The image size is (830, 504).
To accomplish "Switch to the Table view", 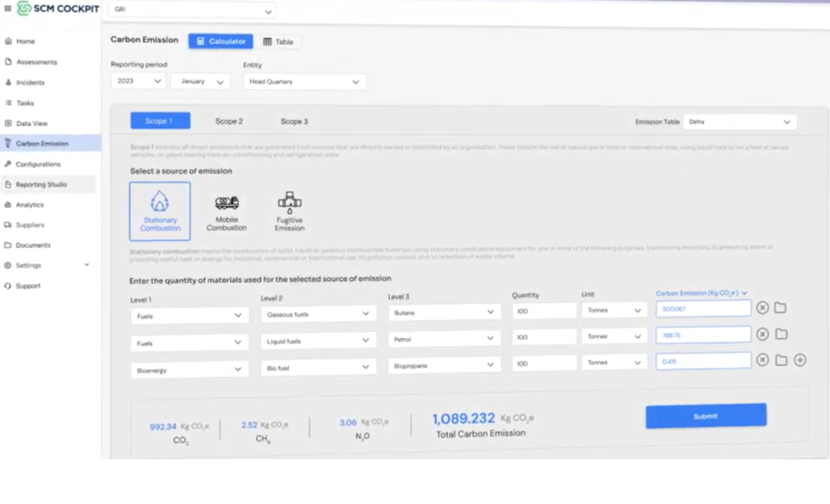I will (279, 41).
